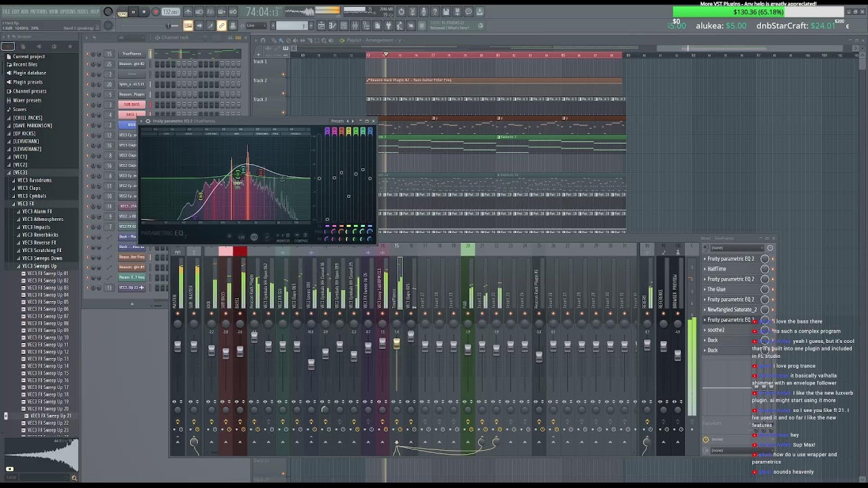The width and height of the screenshot is (868, 488).
Task: Adjust the Master track volume fader
Action: (178, 346)
